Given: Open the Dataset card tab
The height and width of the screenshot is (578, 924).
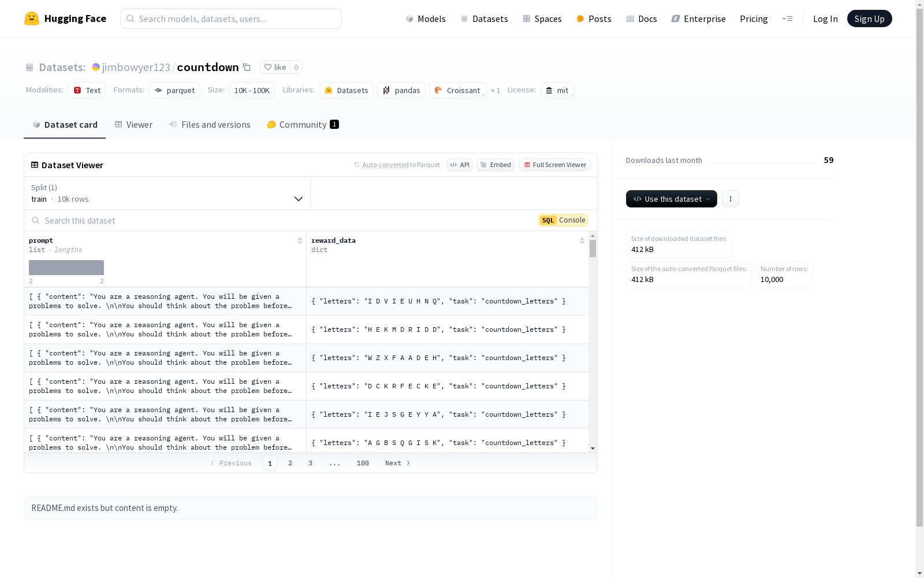Looking at the screenshot, I should tap(65, 124).
